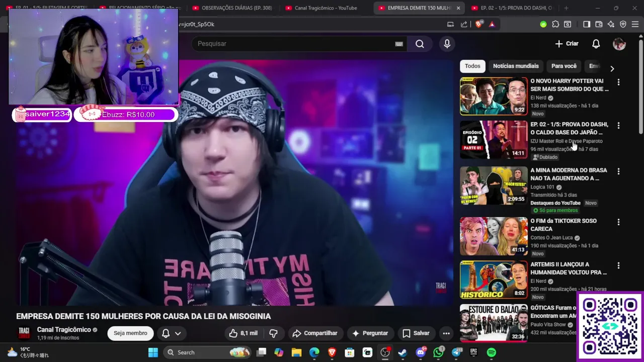The image size is (644, 362).
Task: Switch to the EP. 02 - 1/5: PROVA DO DASHI tab
Action: 512,8
